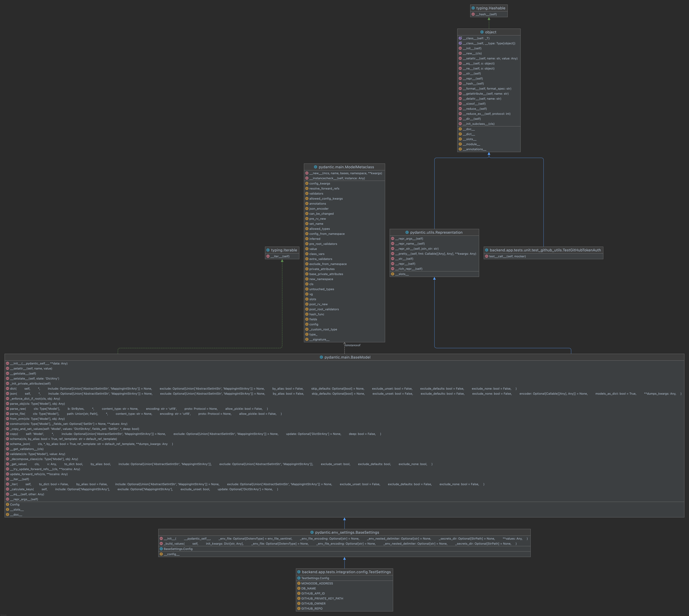Click the variable icon next to hash_func
This screenshot has height=616, width=689.
tap(307, 314)
